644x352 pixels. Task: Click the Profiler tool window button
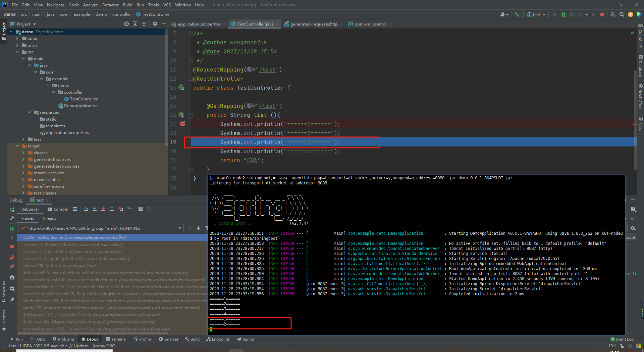coord(143,339)
